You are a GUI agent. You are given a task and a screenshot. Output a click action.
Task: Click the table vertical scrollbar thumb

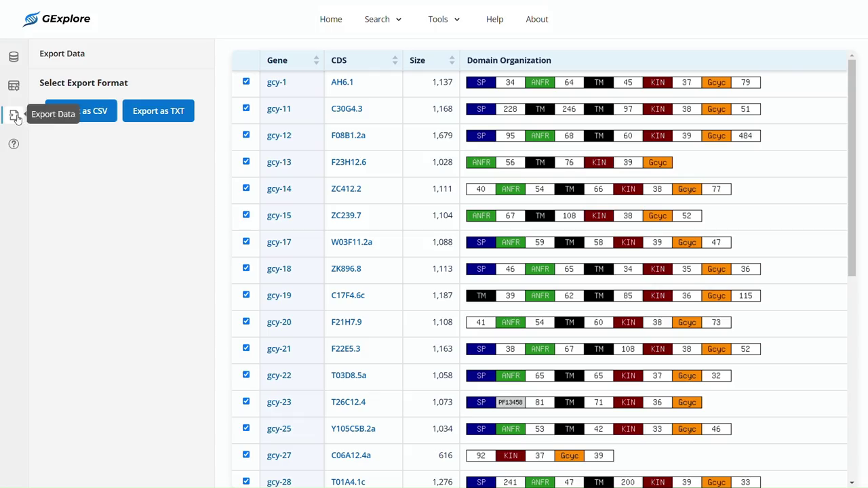[x=852, y=168]
